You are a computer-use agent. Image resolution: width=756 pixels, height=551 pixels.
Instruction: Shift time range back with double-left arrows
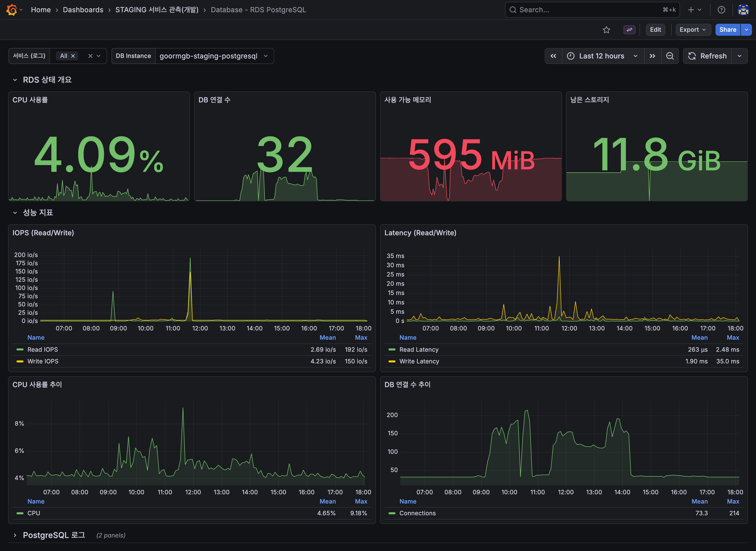[553, 56]
